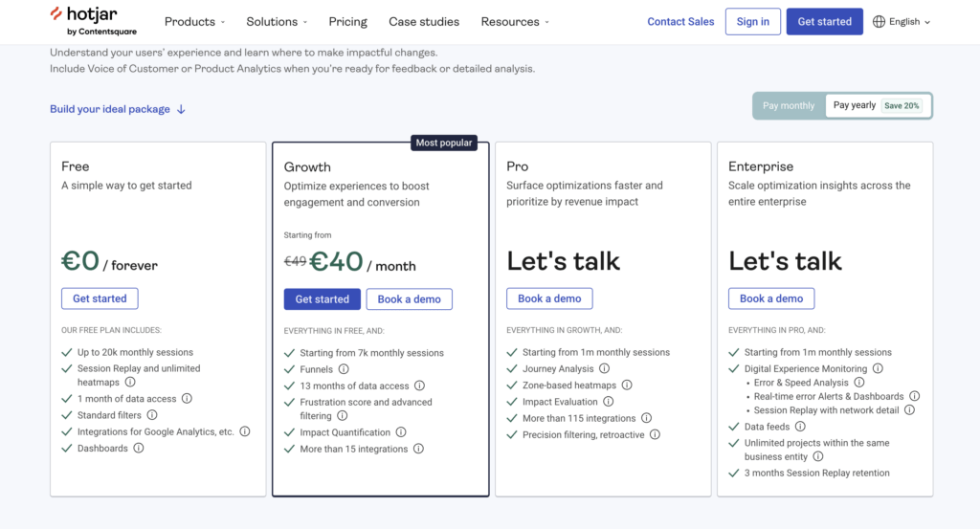Image resolution: width=980 pixels, height=529 pixels.
Task: Open info icon beside Journey Analysis
Action: click(x=604, y=368)
